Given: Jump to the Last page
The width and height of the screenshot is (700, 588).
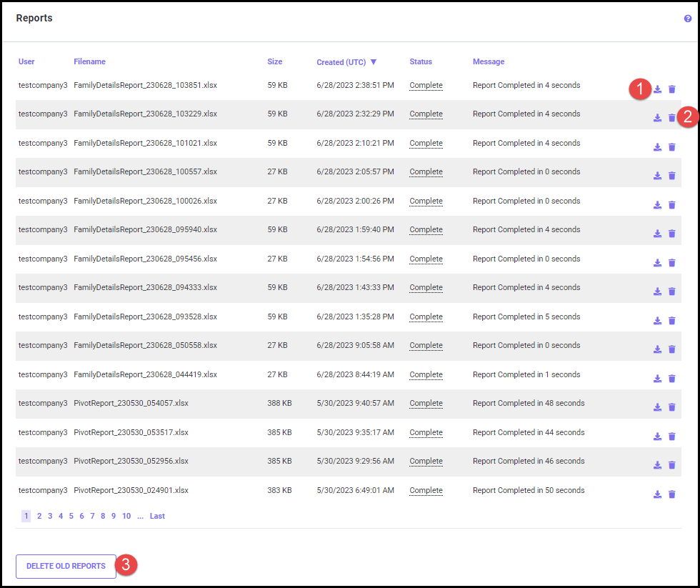Looking at the screenshot, I should (157, 516).
